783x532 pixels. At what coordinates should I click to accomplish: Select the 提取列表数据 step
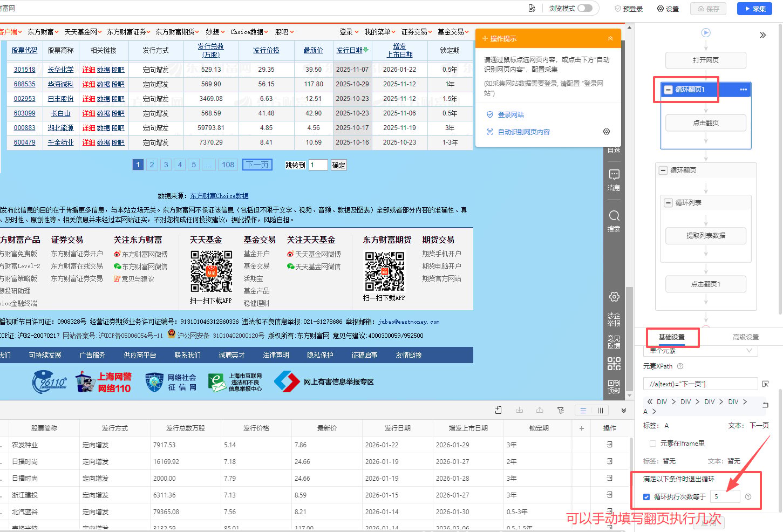pyautogui.click(x=706, y=236)
